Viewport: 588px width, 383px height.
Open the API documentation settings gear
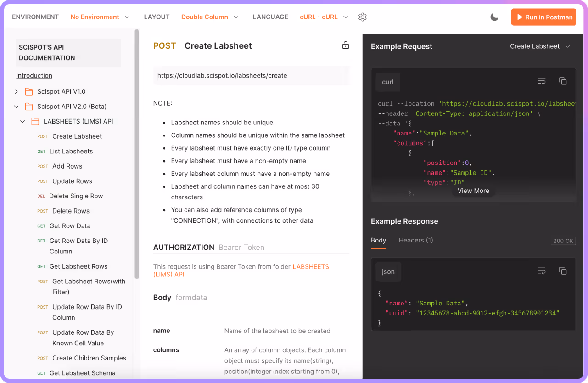[x=362, y=17]
